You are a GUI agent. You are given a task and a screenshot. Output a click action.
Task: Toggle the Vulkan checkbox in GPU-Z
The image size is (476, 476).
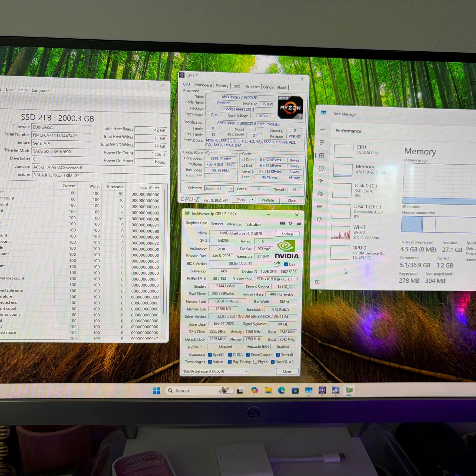210,362
